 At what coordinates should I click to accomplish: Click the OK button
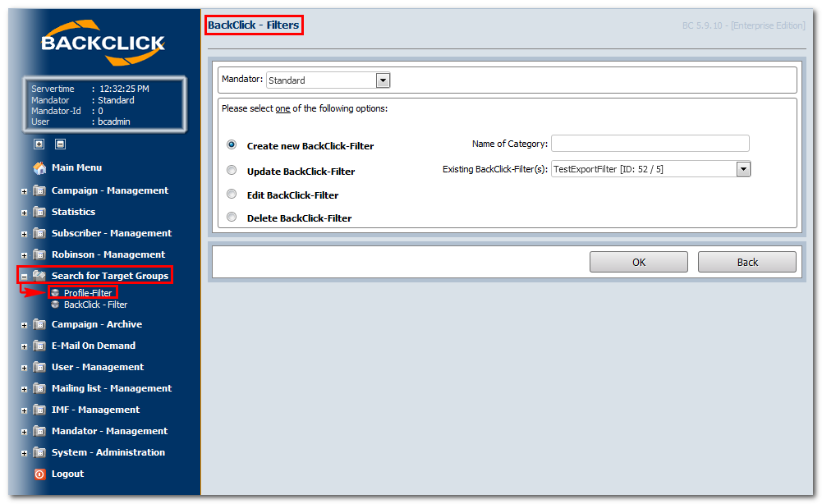[639, 262]
